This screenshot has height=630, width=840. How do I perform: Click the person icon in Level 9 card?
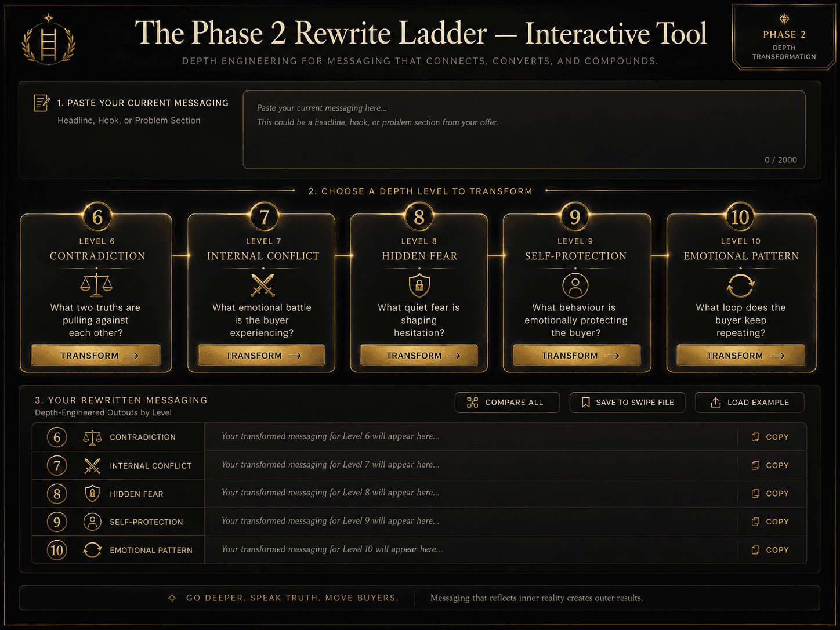pyautogui.click(x=575, y=285)
